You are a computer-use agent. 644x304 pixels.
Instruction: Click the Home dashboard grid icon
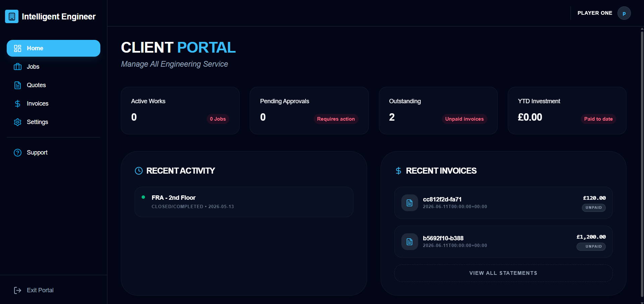click(17, 48)
